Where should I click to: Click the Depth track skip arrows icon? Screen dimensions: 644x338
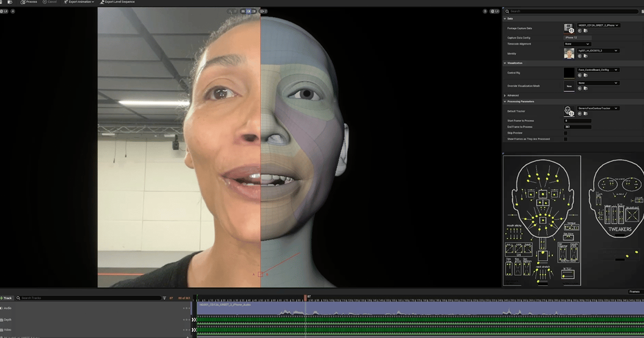(194, 320)
